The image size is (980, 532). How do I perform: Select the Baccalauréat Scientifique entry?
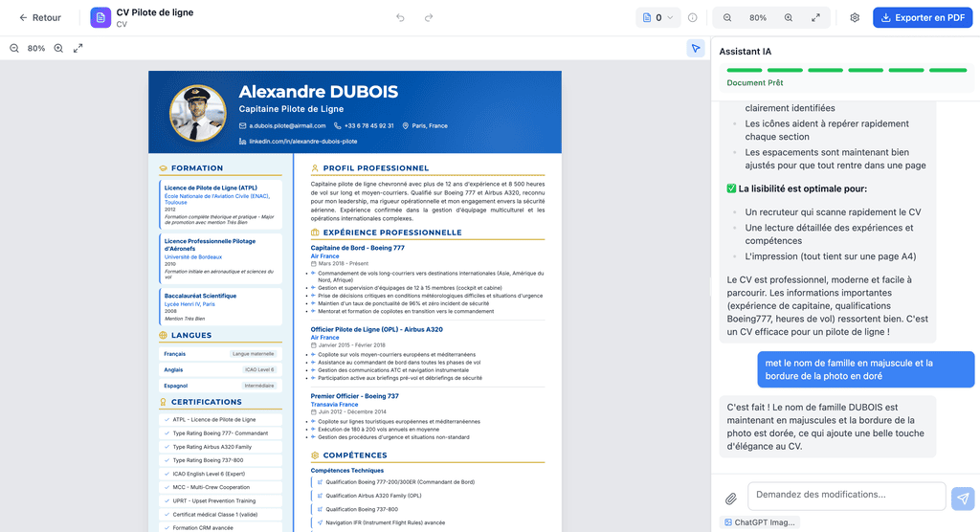pos(221,307)
